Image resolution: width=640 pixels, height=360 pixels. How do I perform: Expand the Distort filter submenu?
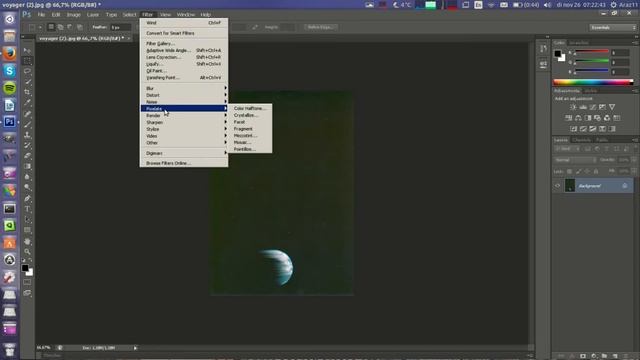pyautogui.click(x=184, y=95)
